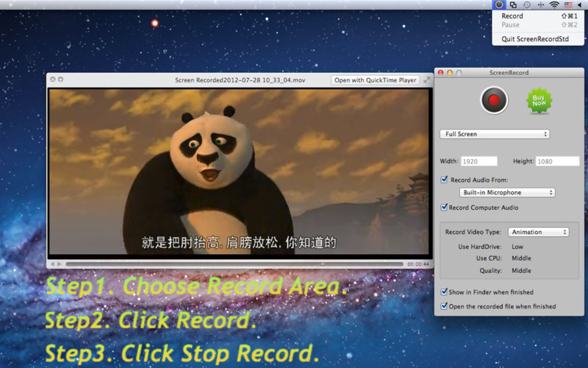
Task: Click the Height input field
Action: pyautogui.click(x=557, y=161)
